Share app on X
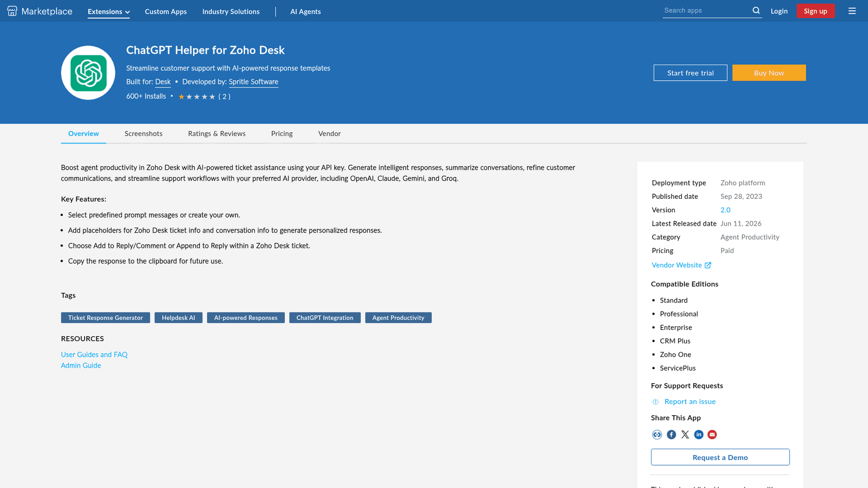The width and height of the screenshot is (868, 488). (x=685, y=435)
